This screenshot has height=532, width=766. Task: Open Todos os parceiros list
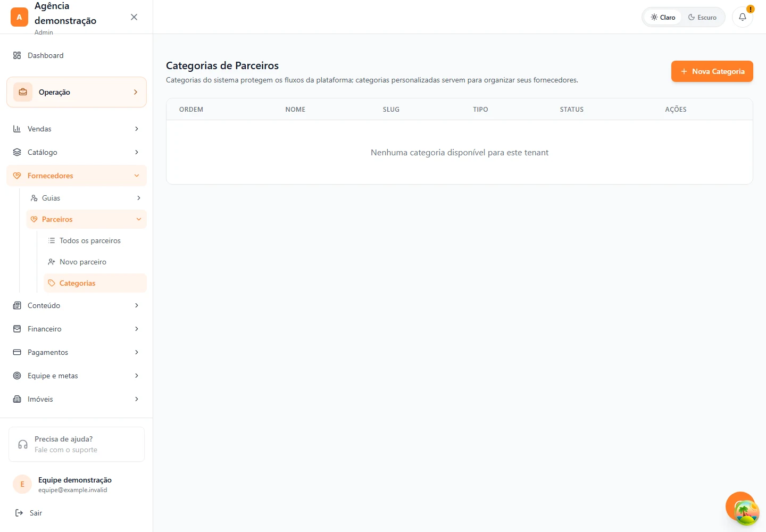(95, 240)
